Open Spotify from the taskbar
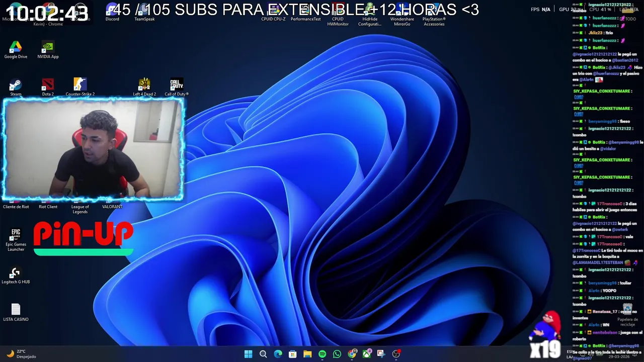The height and width of the screenshot is (362, 644). click(x=322, y=354)
